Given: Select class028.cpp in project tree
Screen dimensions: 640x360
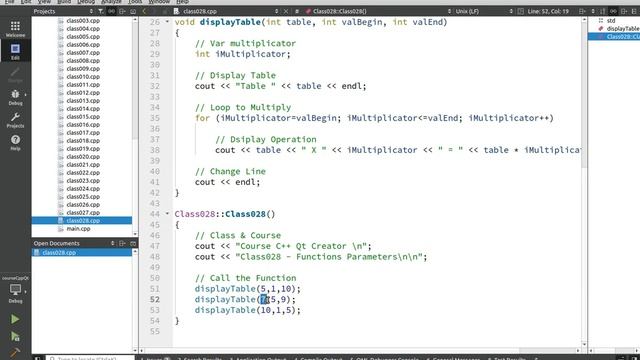Looking at the screenshot, I should point(82,220).
